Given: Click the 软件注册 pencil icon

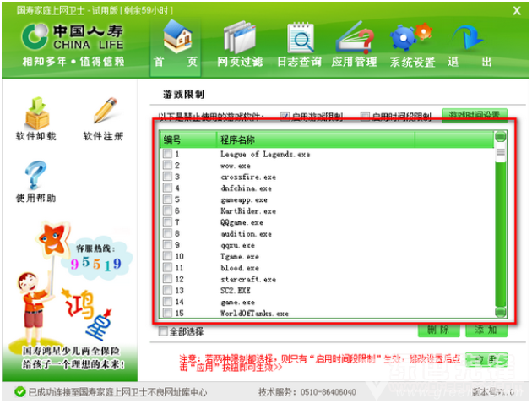Looking at the screenshot, I should coord(105,111).
